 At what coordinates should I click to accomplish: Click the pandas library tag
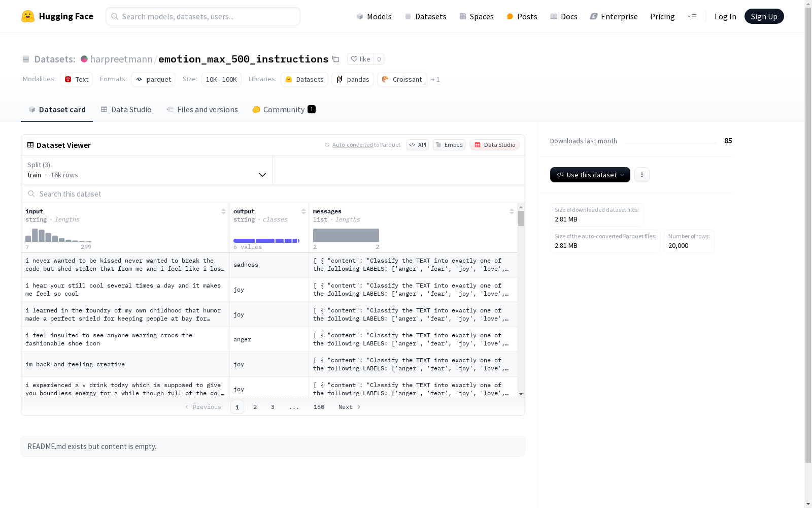click(x=353, y=79)
